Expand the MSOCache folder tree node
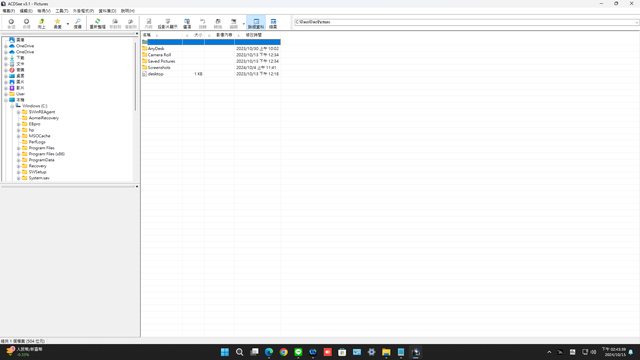This screenshot has width=640, height=360. tap(18, 136)
